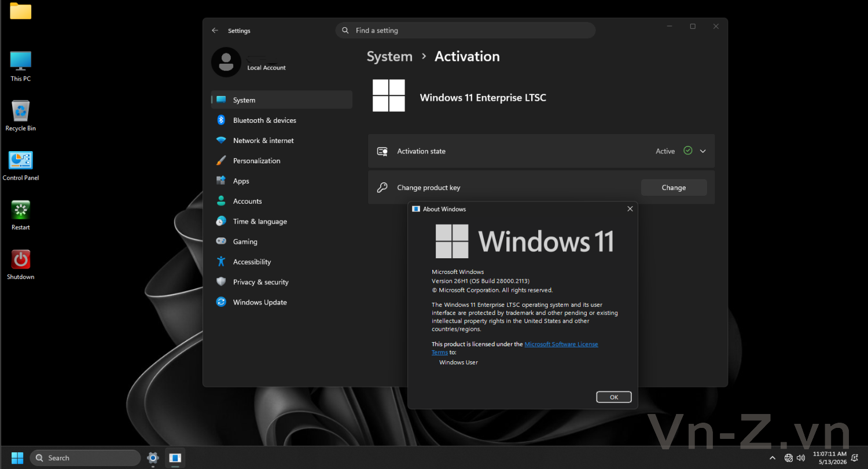The height and width of the screenshot is (469, 868).
Task: Open Gaming settings in sidebar
Action: (x=282, y=242)
